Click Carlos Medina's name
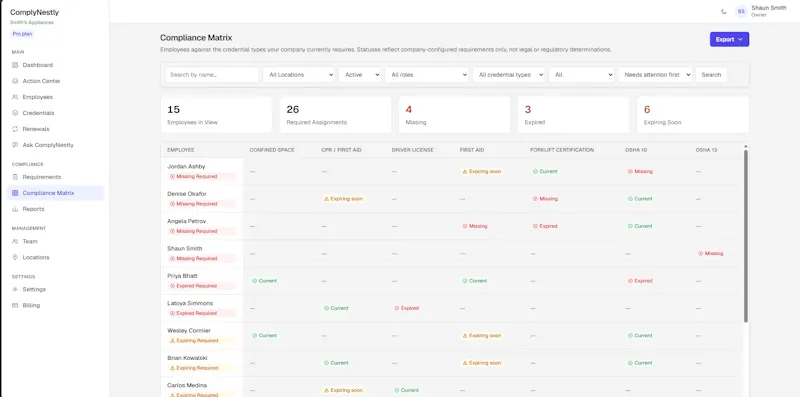This screenshot has height=397, width=800. click(x=187, y=385)
